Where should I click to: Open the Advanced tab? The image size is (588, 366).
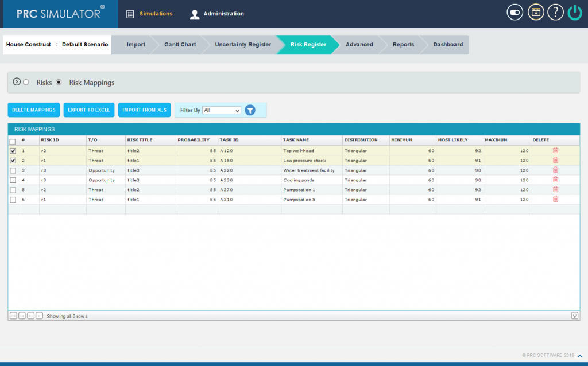tap(359, 45)
